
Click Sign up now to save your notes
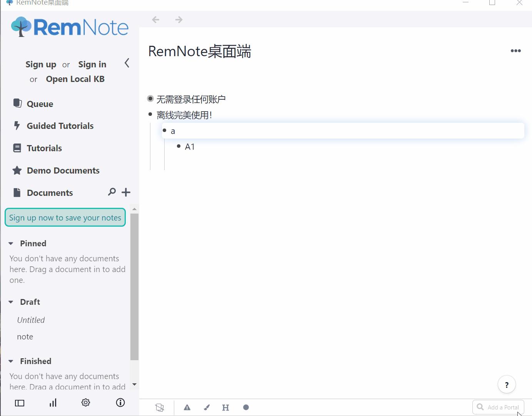pyautogui.click(x=65, y=217)
